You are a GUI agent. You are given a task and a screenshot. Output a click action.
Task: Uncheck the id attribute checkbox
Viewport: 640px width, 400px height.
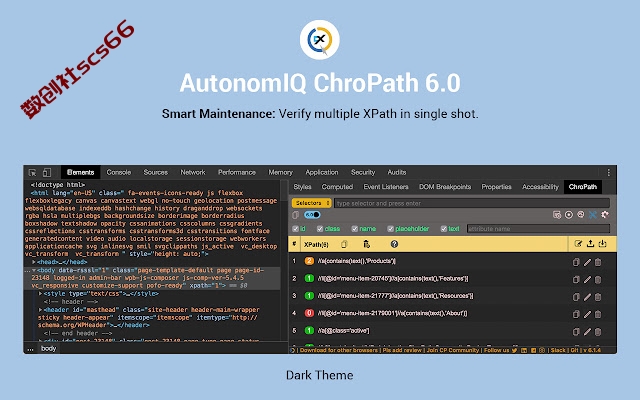296,229
